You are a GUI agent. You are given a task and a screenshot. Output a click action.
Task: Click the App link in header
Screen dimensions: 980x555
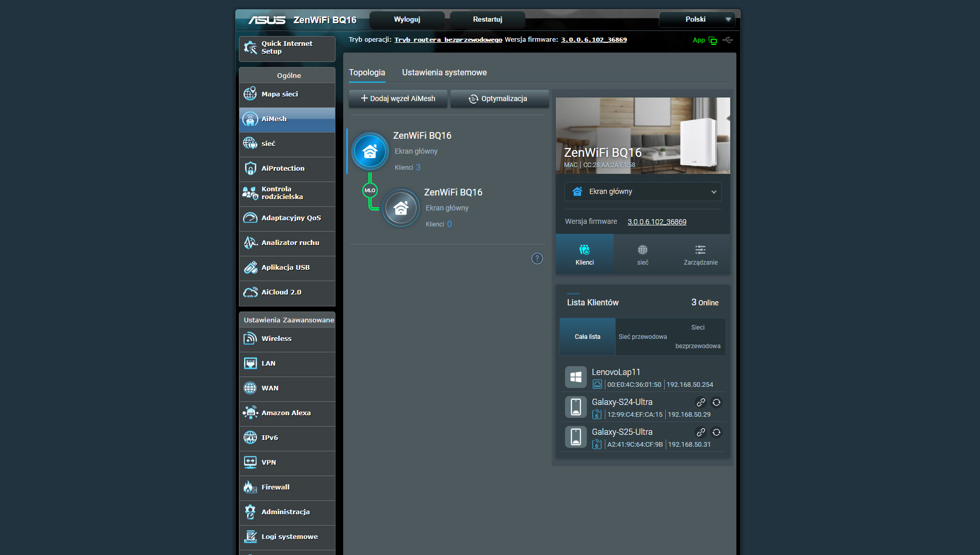pyautogui.click(x=699, y=40)
